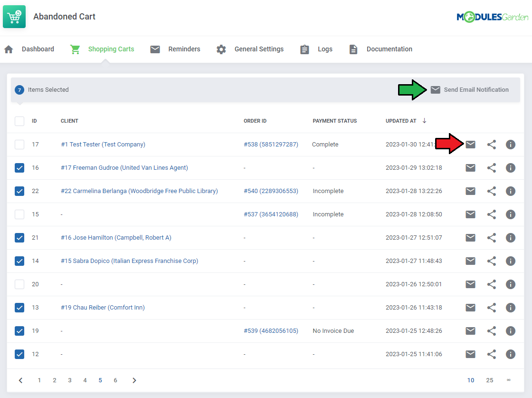Share cart ID 22 link

[x=492, y=191]
